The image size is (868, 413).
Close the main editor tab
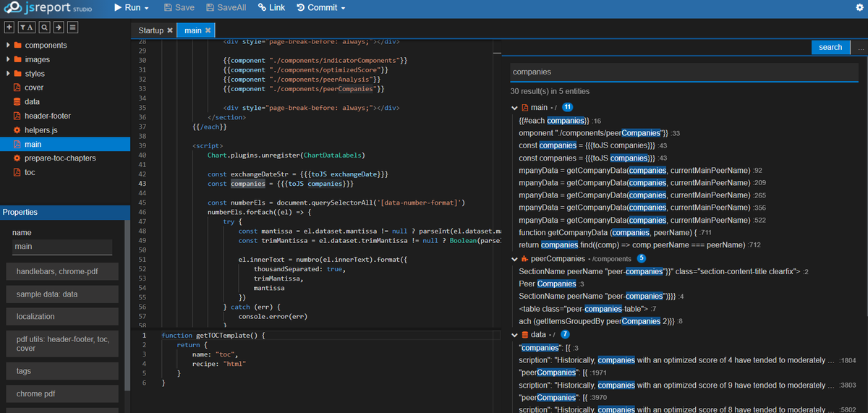[208, 30]
